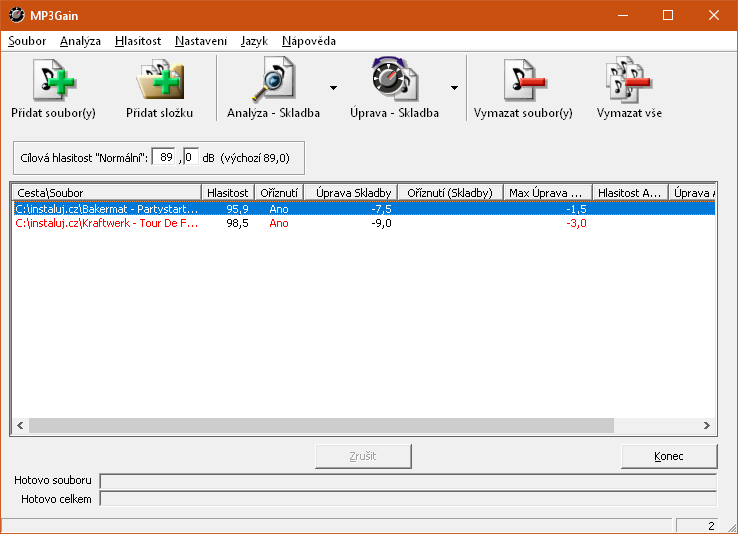The width and height of the screenshot is (738, 534).
Task: Sort by the Cesta\Soubor column header
Action: pyautogui.click(x=105, y=192)
